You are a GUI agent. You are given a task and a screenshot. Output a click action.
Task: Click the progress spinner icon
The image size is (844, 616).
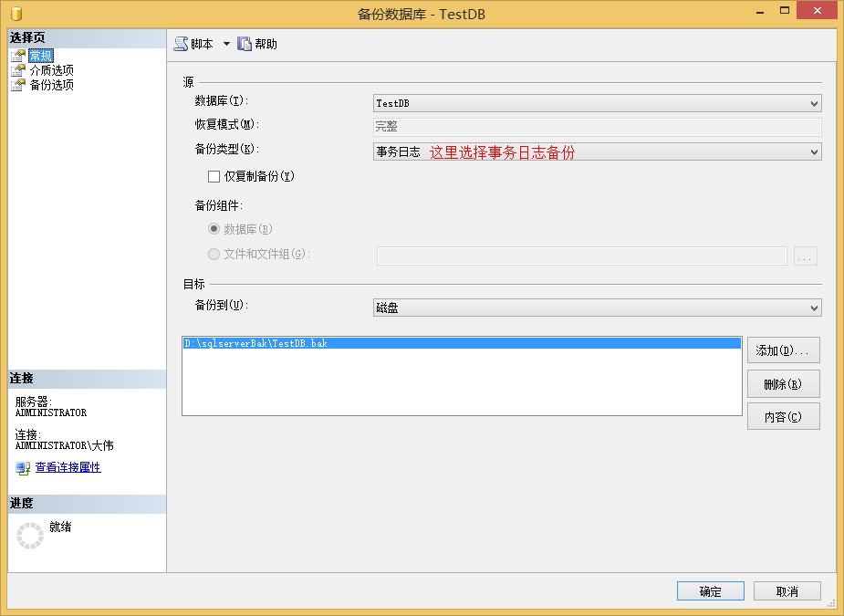(x=30, y=535)
